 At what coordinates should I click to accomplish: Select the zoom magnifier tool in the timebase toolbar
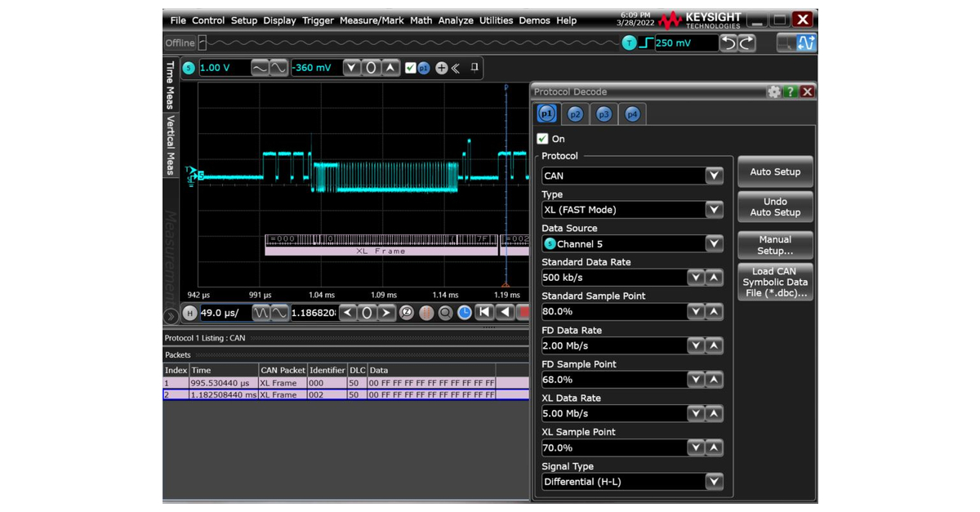[x=446, y=313]
